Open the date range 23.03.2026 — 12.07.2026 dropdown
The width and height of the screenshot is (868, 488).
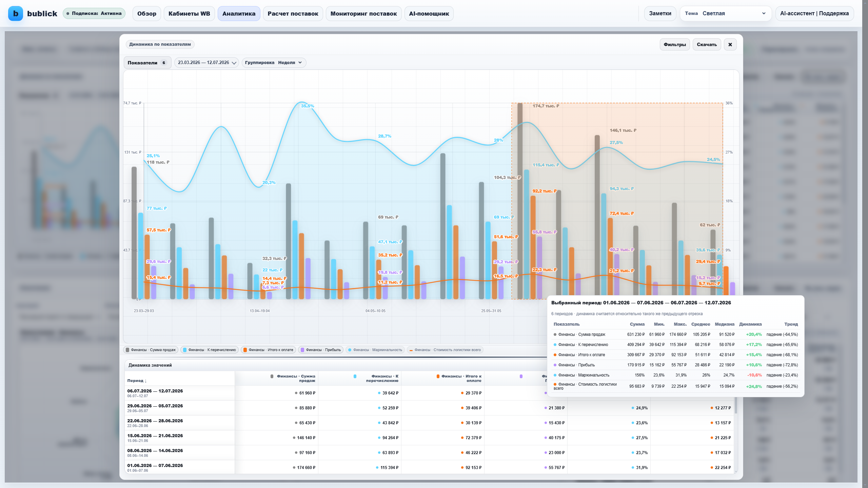pyautogui.click(x=206, y=63)
